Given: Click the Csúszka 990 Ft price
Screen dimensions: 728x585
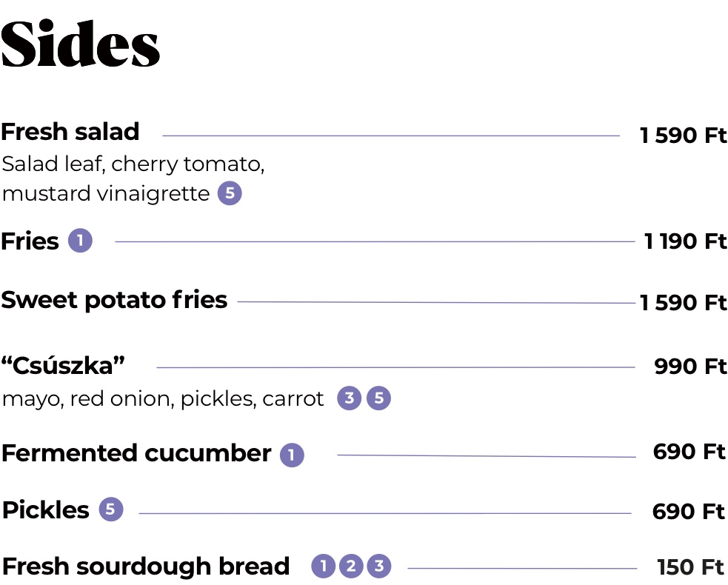Looking at the screenshot, I should tap(690, 367).
